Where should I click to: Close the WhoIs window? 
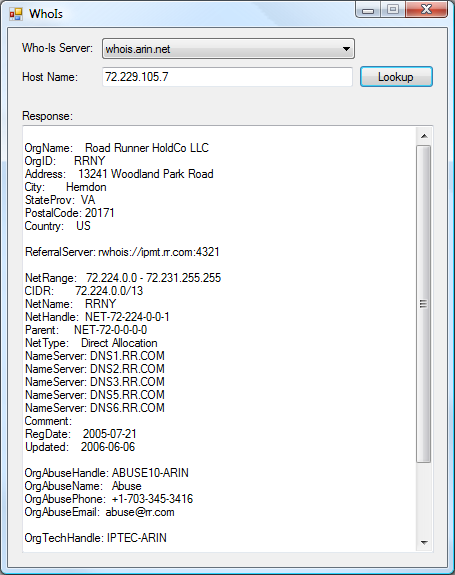pos(426,10)
